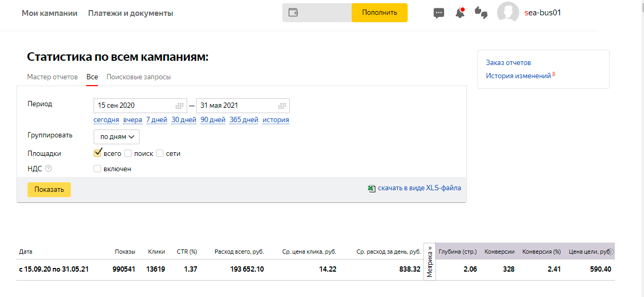644x297 pixels.
Task: Click the start date field "15 сен 2020"
Action: click(x=134, y=106)
